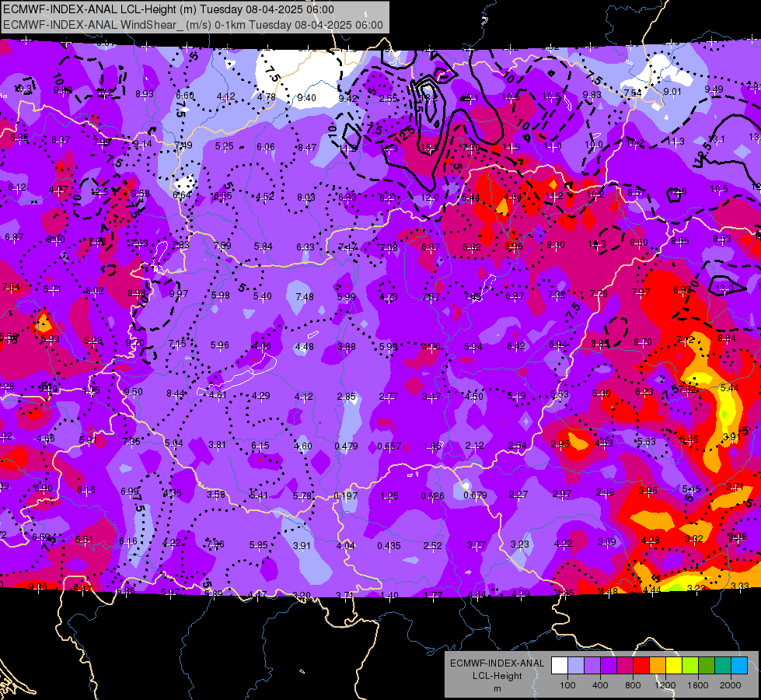Click the grid value 4.78
This screenshot has height=700, width=761.
tap(267, 97)
